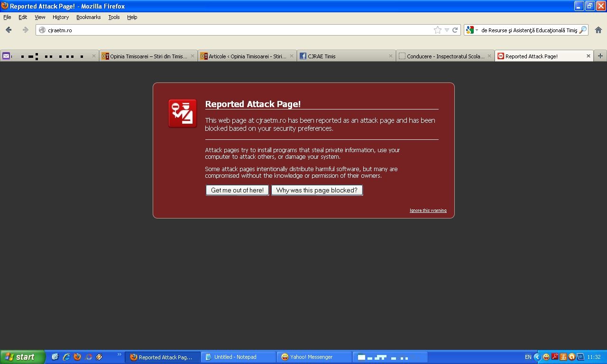Close the mail tab
Image resolution: width=607 pixels, height=364 pixels.
tap(93, 56)
